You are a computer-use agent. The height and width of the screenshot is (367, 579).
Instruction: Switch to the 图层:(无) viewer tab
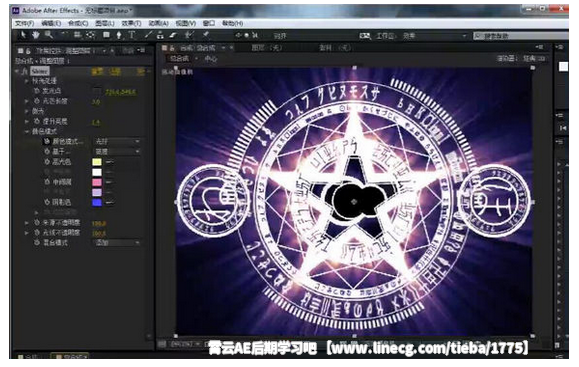pos(267,48)
